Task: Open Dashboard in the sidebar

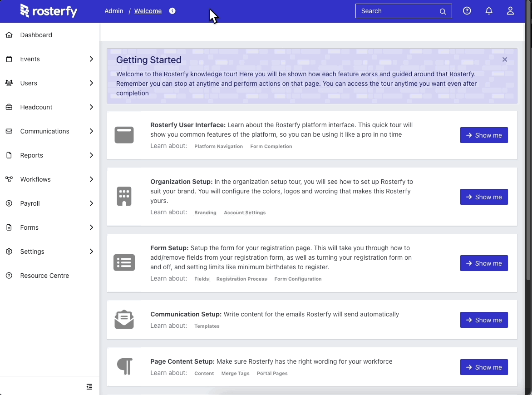Action: (49, 35)
